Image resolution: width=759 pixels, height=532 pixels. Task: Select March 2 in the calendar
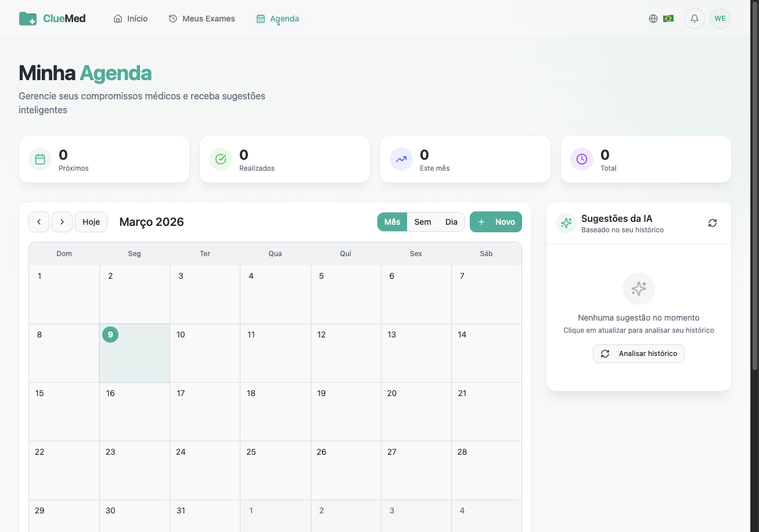135,294
